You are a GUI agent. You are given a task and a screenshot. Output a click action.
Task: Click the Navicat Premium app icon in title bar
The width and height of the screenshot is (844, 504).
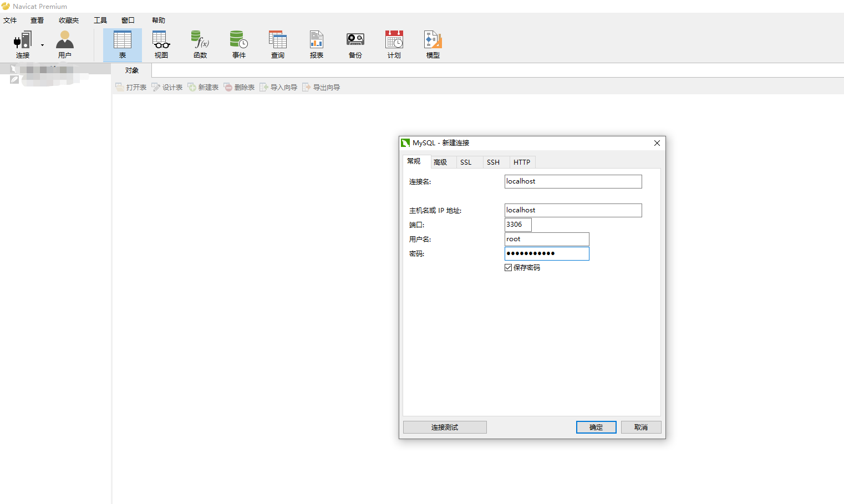pyautogui.click(x=6, y=6)
